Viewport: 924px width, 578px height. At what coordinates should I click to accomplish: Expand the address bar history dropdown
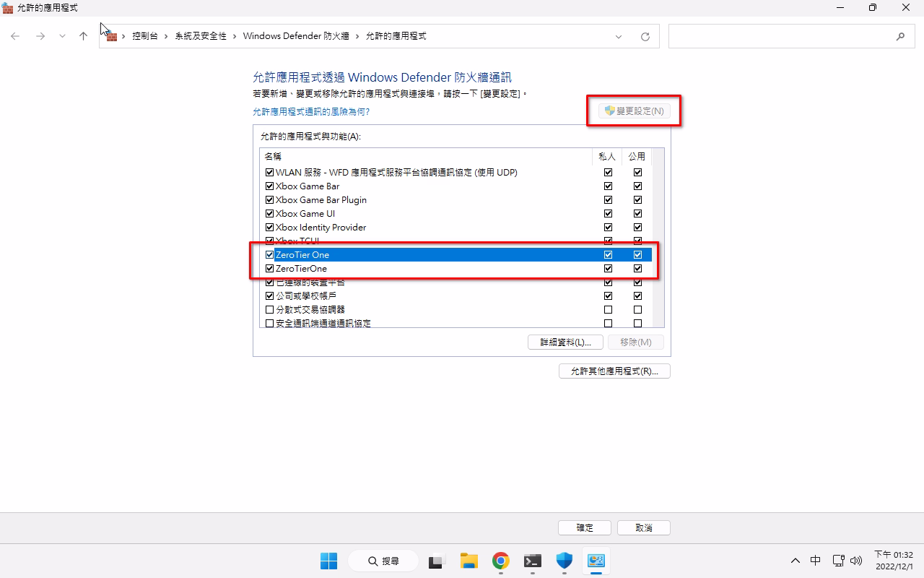619,37
